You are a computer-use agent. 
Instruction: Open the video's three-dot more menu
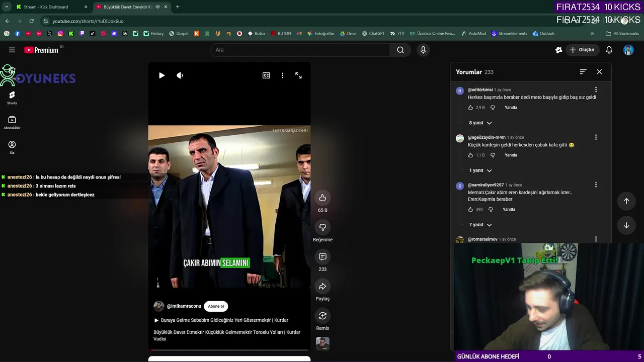pos(282,75)
